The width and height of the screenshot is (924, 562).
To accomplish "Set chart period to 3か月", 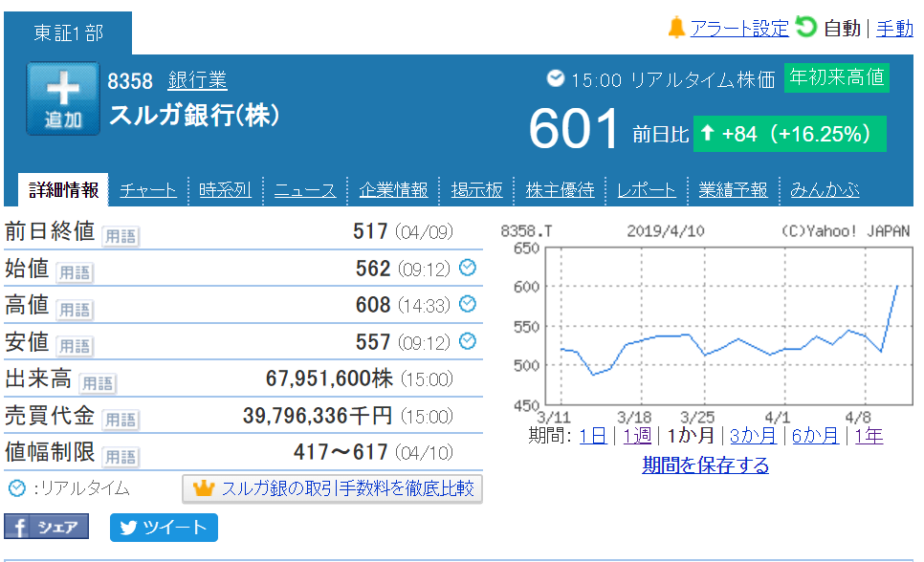I will 753,436.
